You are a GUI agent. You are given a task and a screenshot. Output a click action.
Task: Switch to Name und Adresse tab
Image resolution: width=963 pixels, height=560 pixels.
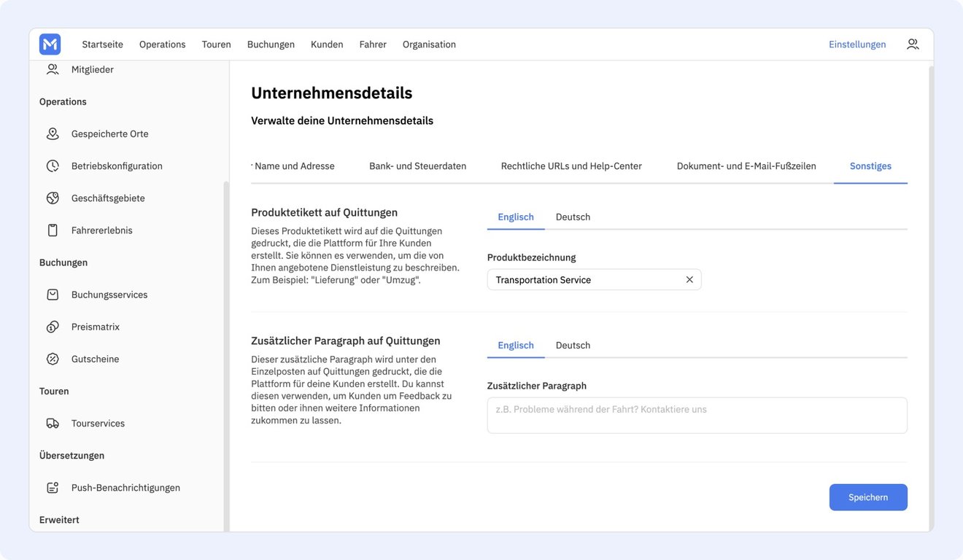point(295,166)
